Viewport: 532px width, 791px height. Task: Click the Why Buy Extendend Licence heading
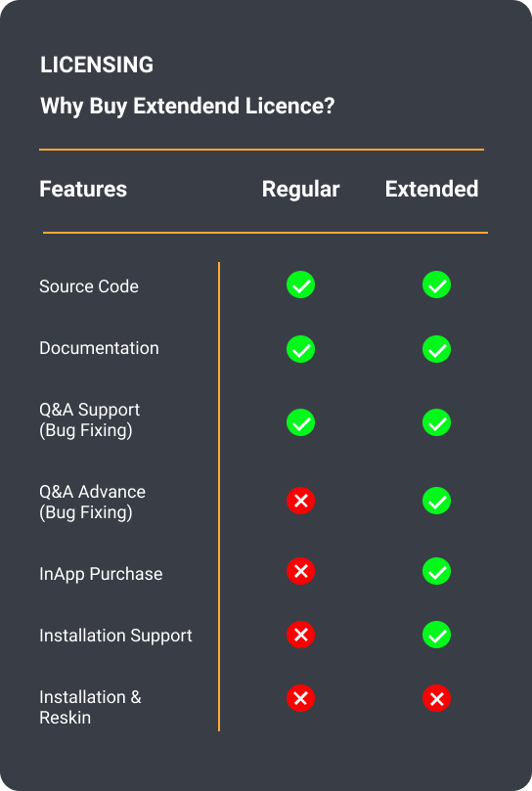187,107
